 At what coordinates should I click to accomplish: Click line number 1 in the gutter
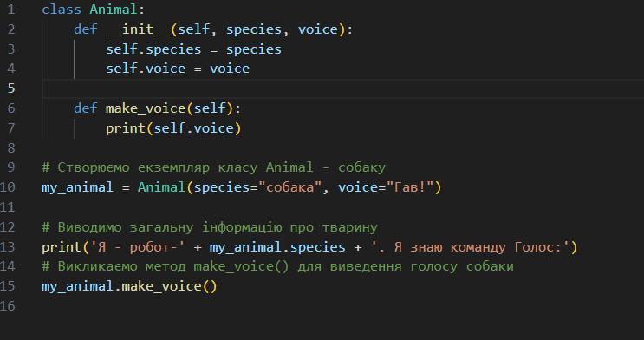coord(10,10)
